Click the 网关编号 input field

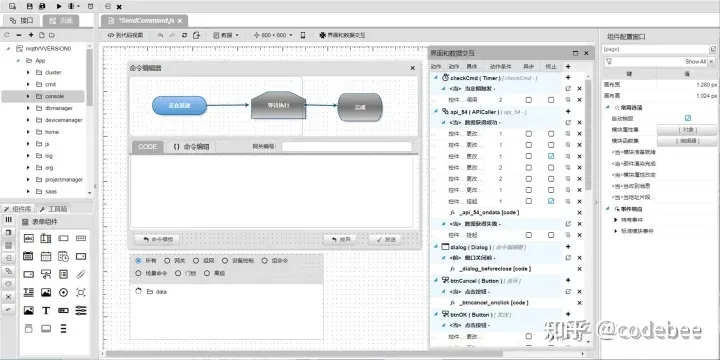click(347, 146)
